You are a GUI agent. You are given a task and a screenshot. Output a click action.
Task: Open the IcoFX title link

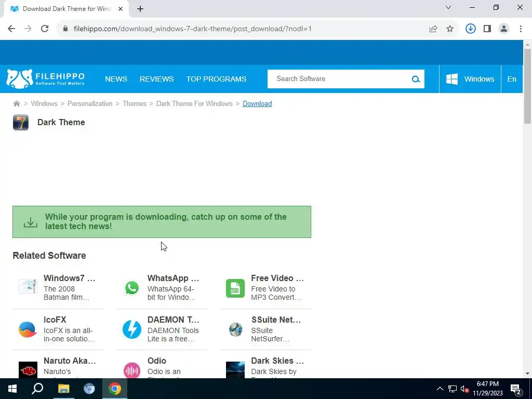tap(55, 320)
